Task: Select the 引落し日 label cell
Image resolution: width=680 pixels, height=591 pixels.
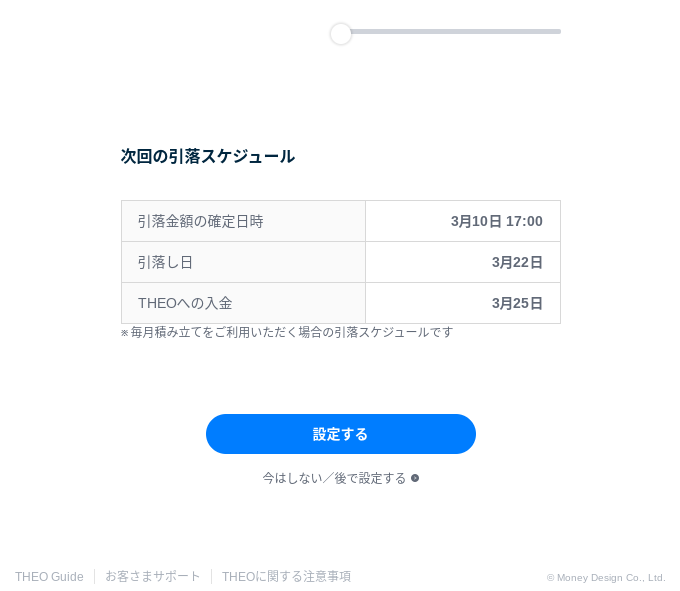Action: [243, 262]
